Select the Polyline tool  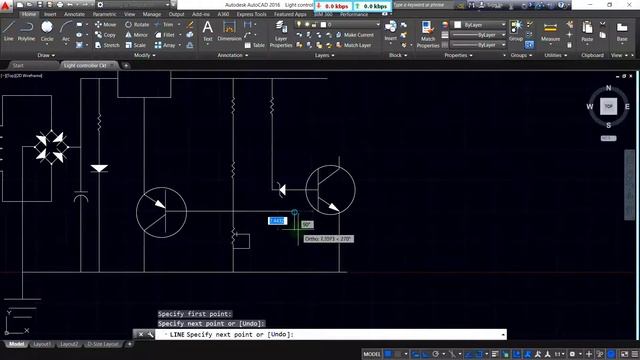[x=26, y=31]
